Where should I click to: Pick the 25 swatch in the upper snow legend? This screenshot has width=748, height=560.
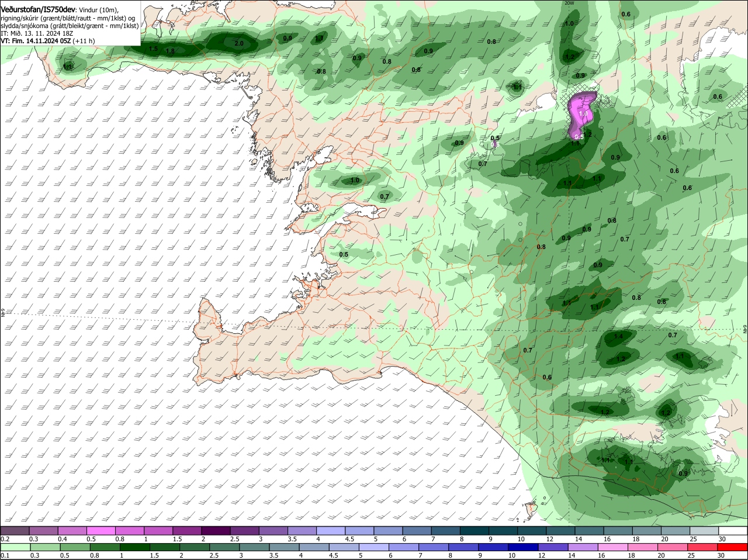pos(704,530)
